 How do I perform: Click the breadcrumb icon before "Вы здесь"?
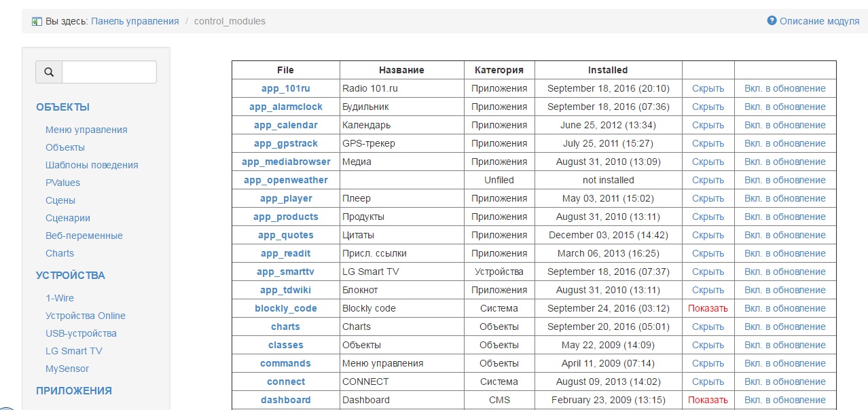[x=37, y=22]
